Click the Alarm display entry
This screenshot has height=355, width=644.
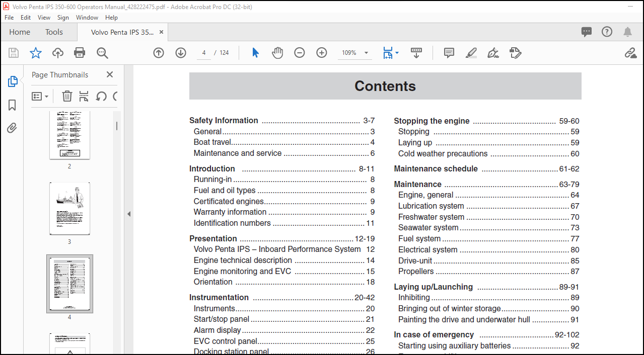point(284,330)
